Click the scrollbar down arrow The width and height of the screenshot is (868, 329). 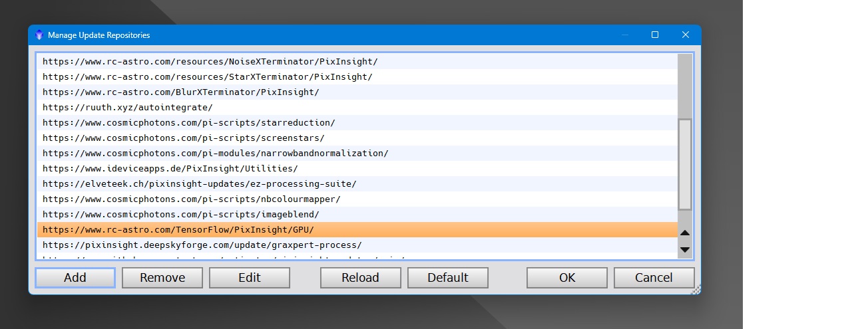pyautogui.click(x=684, y=249)
